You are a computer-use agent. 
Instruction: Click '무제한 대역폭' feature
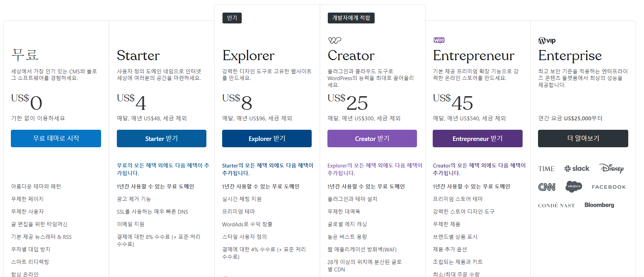[x=344, y=212]
